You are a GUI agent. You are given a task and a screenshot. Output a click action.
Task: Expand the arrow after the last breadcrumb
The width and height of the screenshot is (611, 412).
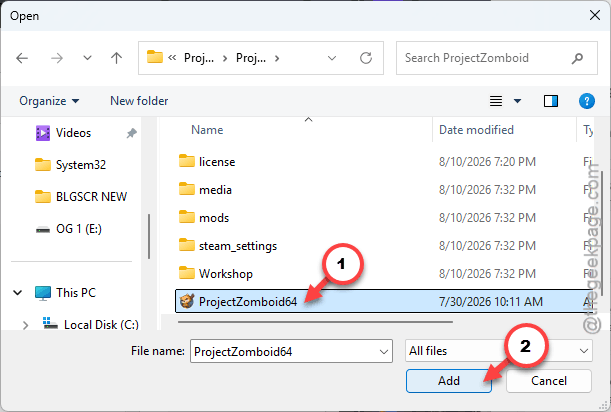[277, 58]
